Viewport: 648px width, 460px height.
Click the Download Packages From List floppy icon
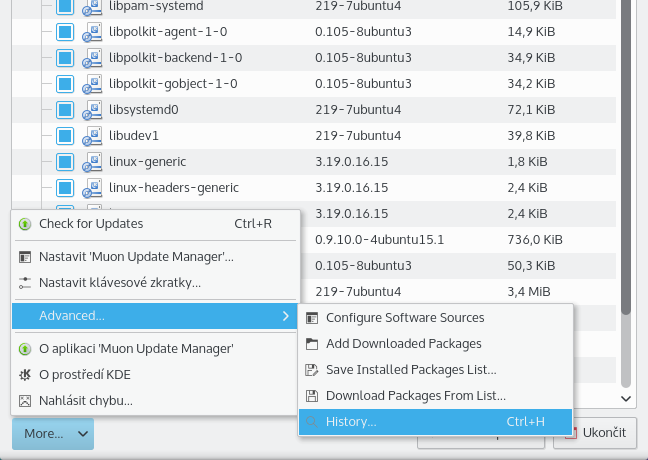tap(312, 396)
